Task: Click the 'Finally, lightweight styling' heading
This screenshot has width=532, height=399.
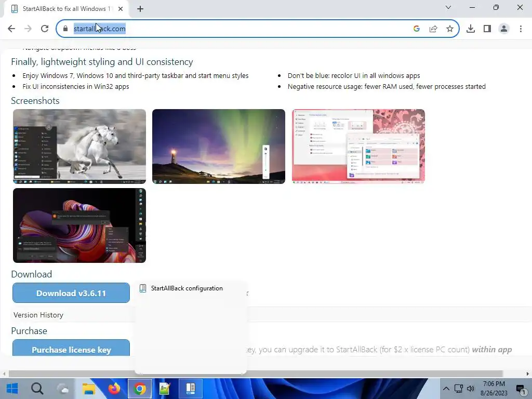Action: [102, 62]
